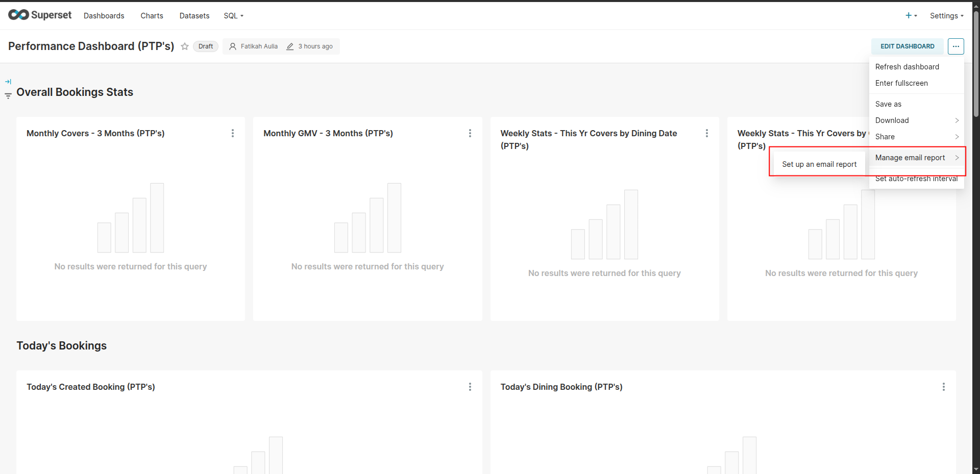Choose Refresh dashboard from menu
The image size is (980, 474).
[x=907, y=67]
